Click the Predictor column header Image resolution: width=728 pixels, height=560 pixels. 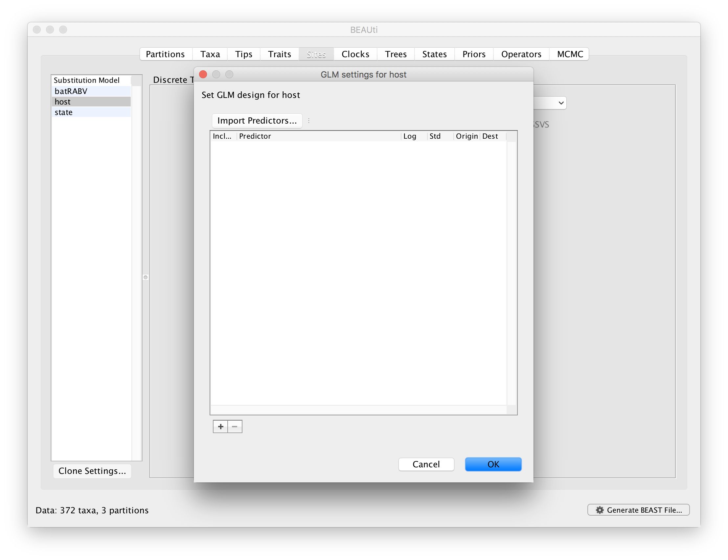(x=319, y=136)
